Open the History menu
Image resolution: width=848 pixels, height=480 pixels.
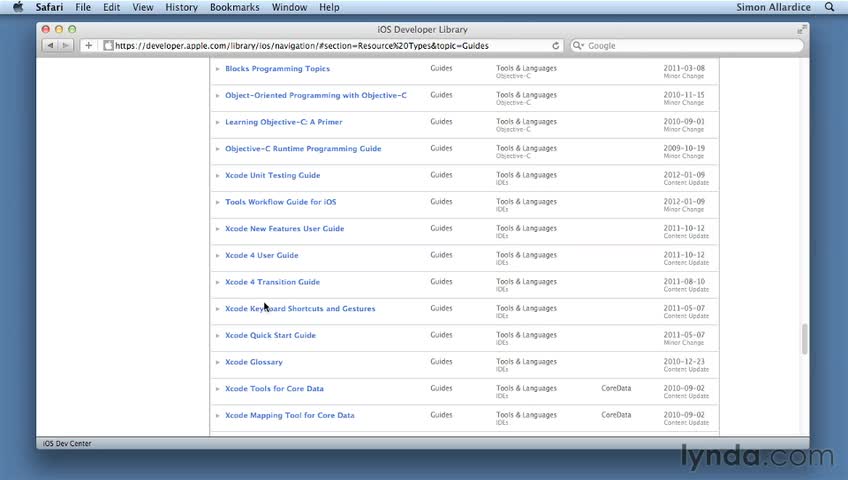click(x=181, y=7)
